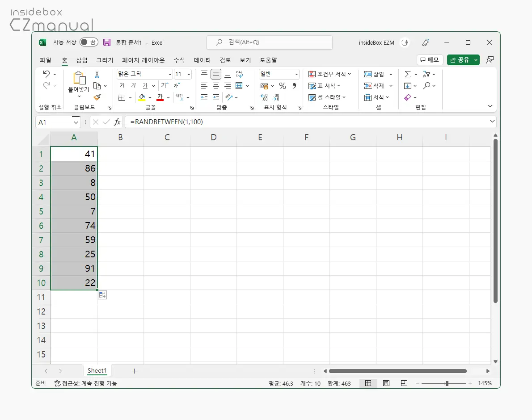Open Conditional Formatting dropdown 조건부 서식
This screenshot has width=532, height=420.
pyautogui.click(x=329, y=74)
